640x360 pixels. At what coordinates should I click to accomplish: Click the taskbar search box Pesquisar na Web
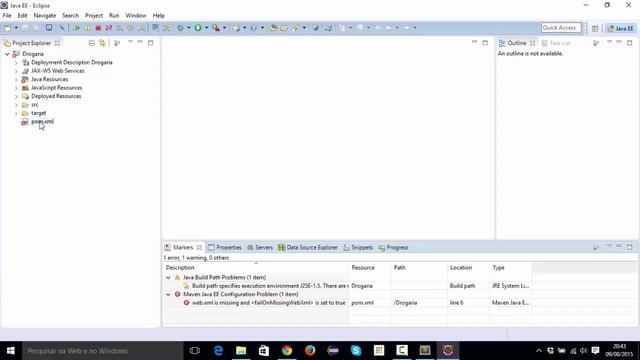click(102, 351)
